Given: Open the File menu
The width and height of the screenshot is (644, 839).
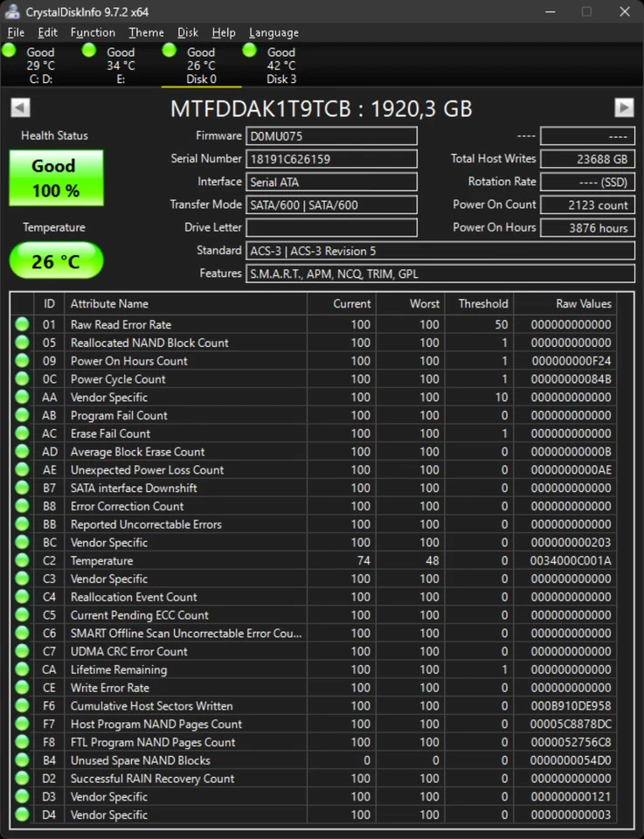Looking at the screenshot, I should pyautogui.click(x=16, y=32).
